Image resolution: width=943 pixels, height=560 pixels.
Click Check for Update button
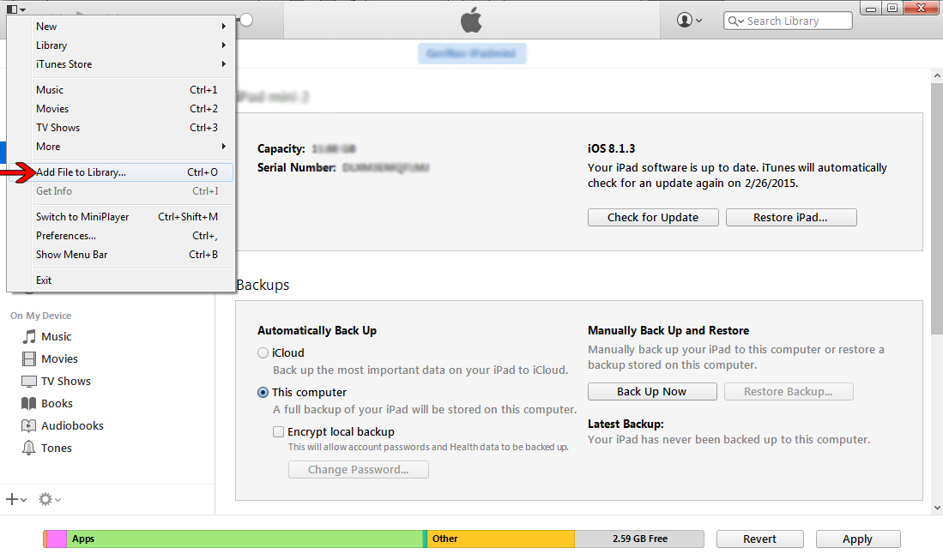click(x=653, y=218)
